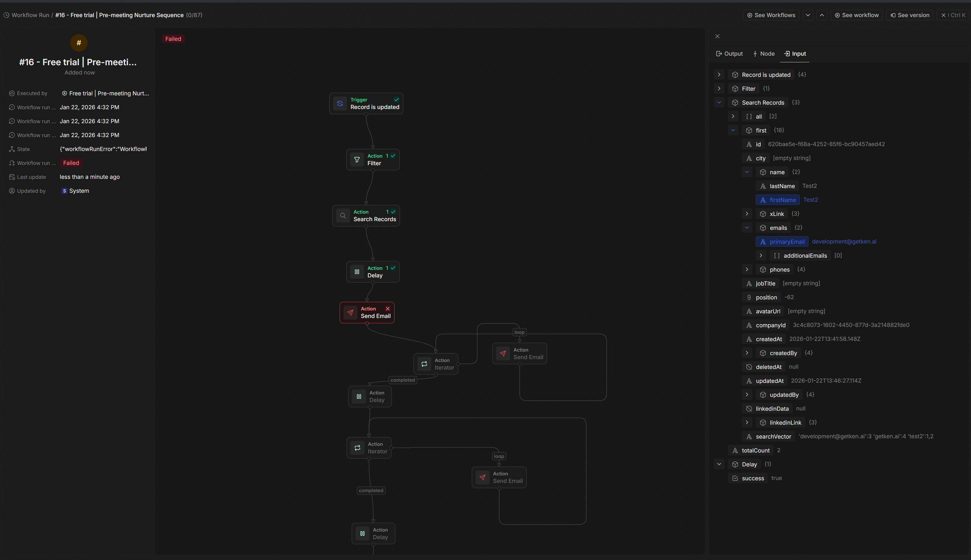
Task: Click the Trigger node's refresh icon
Action: coord(340,103)
